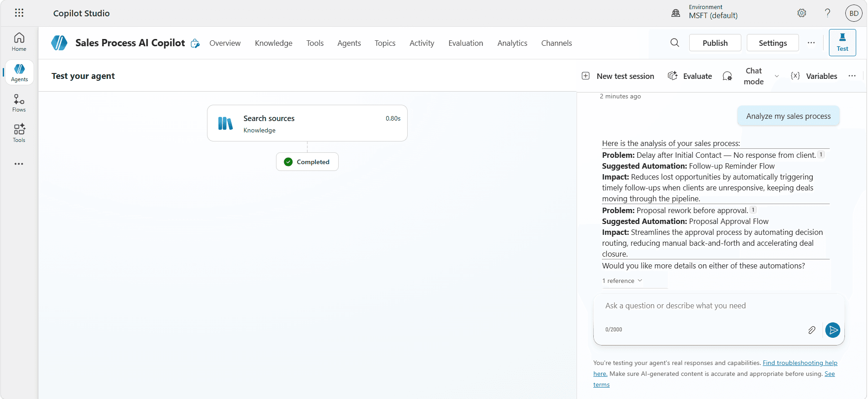Click the green Completed check icon

[288, 162]
